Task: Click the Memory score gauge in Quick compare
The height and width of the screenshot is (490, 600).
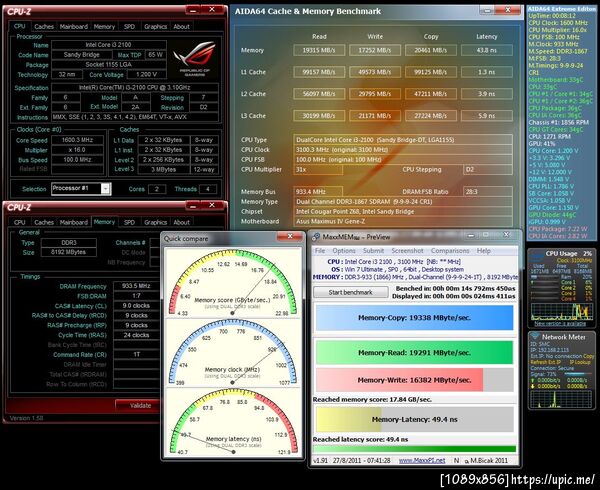Action: [233, 283]
